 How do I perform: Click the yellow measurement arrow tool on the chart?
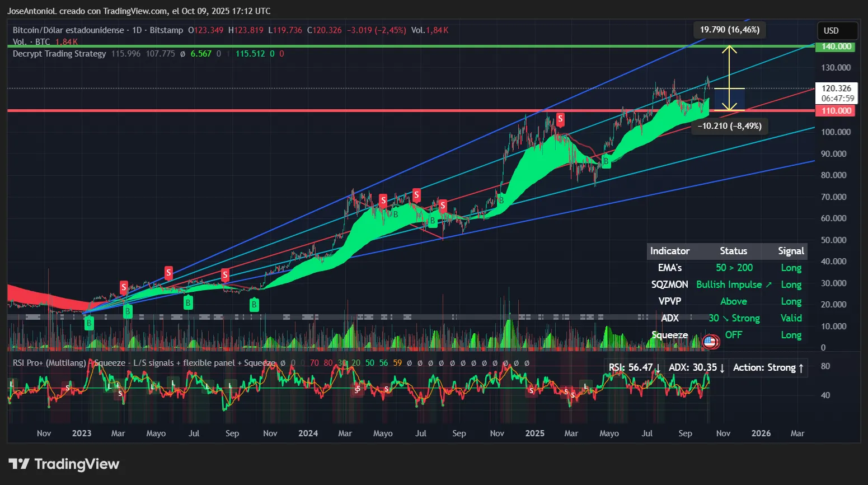[x=729, y=78]
